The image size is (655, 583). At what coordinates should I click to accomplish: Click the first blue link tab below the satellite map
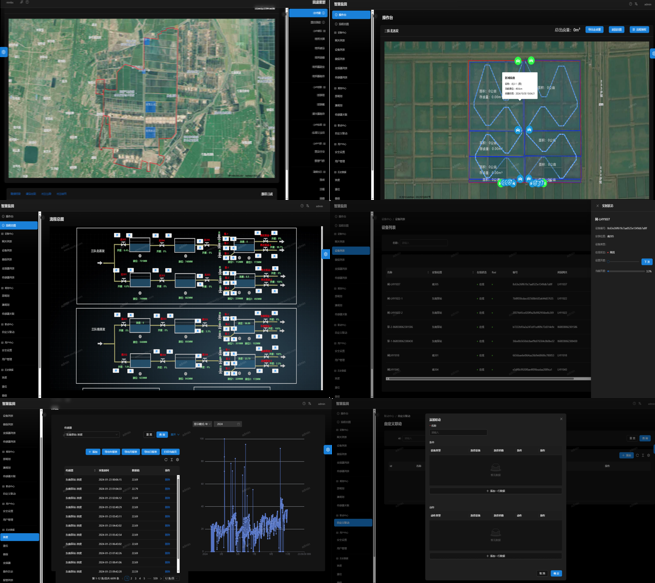pyautogui.click(x=15, y=194)
